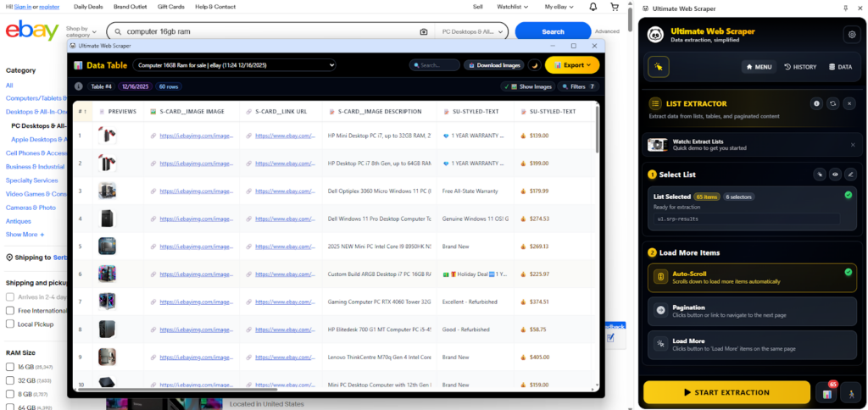The height and width of the screenshot is (410, 868).
Task: Open the PC Desktops & All category dropdown
Action: [x=471, y=31]
